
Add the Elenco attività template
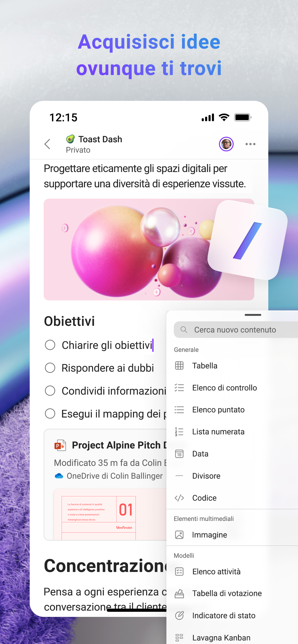tap(232, 571)
